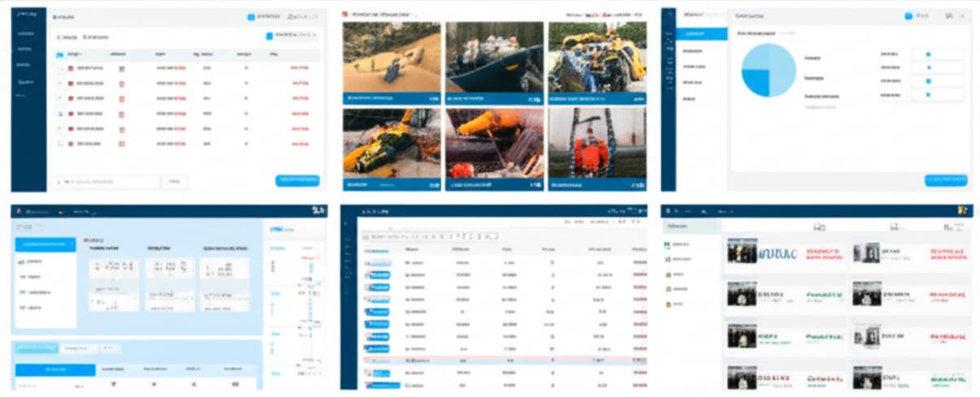Click the search icon at the pie chart panel's top right

948,15
